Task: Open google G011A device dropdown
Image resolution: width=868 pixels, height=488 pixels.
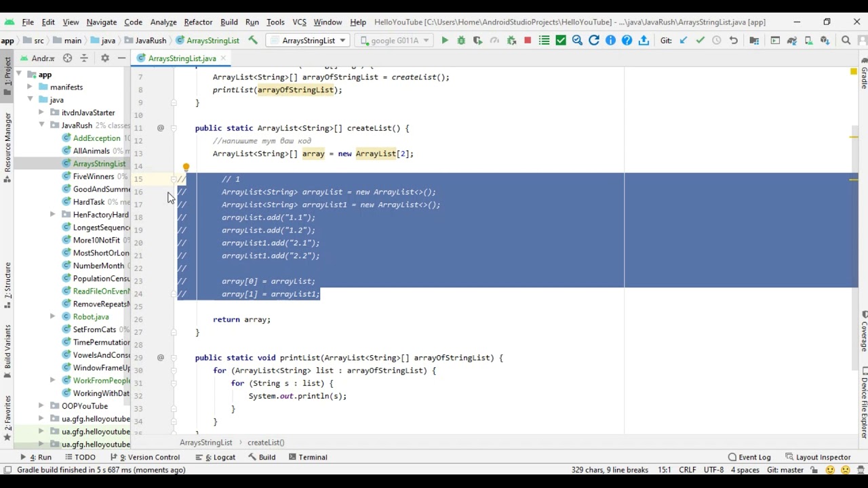Action: 394,41
